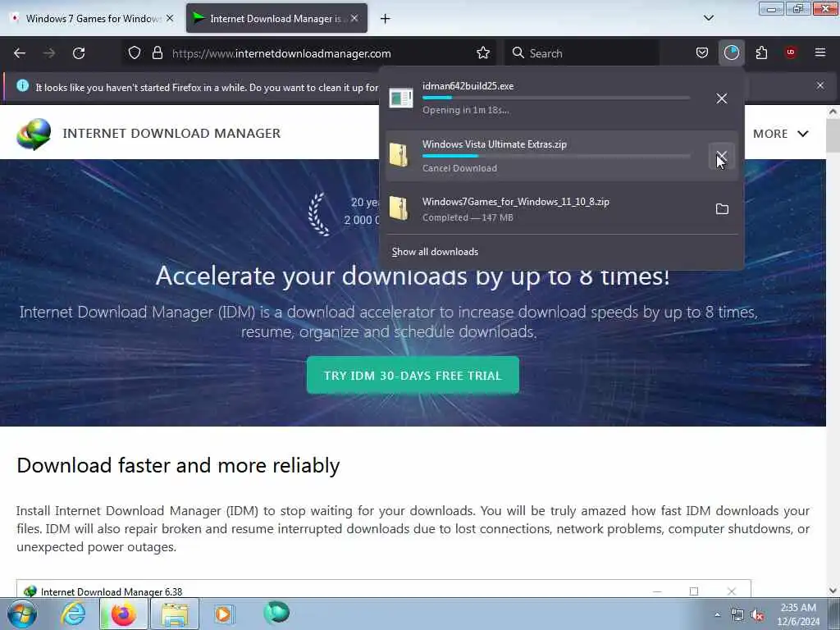This screenshot has width=840, height=630.
Task: Click the Internet Download Manager globe logo
Action: tap(34, 134)
